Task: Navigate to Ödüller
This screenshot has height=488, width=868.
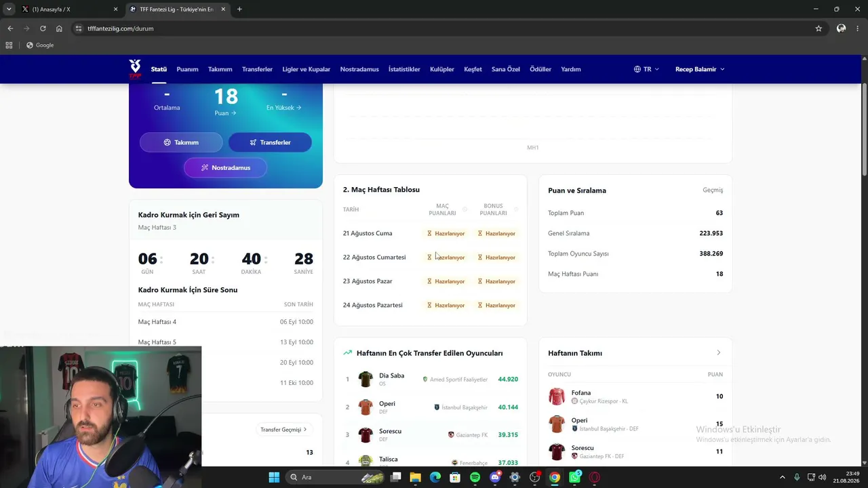Action: (540, 69)
